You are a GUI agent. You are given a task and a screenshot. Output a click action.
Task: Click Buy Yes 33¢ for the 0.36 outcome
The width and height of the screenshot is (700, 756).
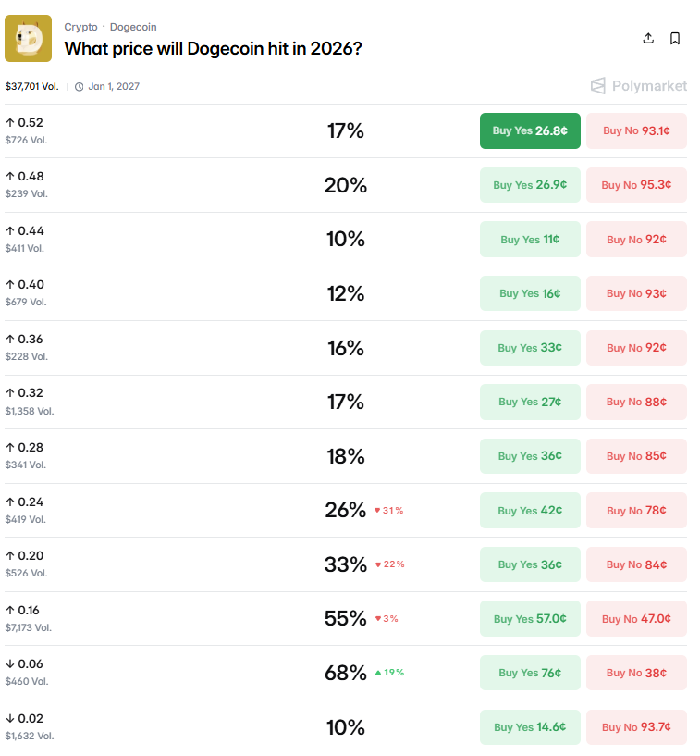[x=529, y=347]
